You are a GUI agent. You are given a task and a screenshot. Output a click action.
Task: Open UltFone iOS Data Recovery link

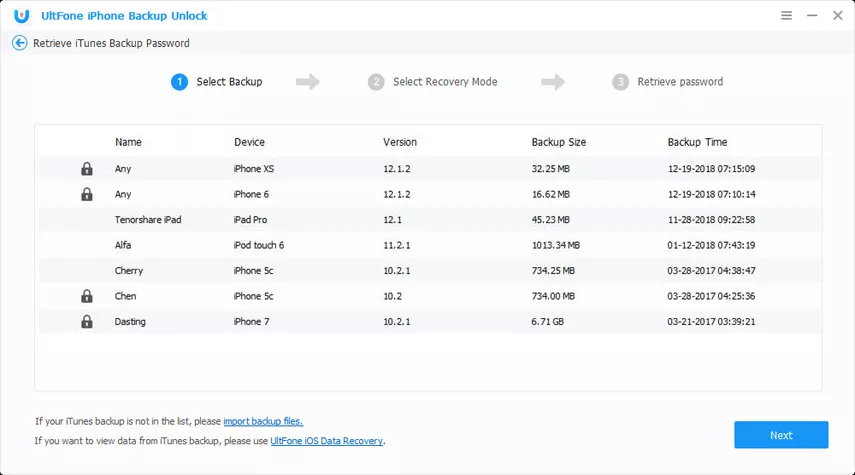[x=327, y=441]
